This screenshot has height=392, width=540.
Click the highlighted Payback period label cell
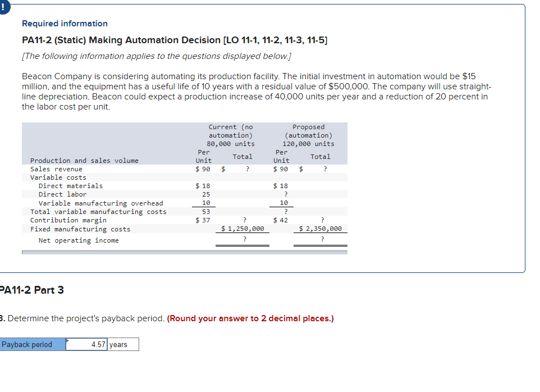tap(31, 344)
